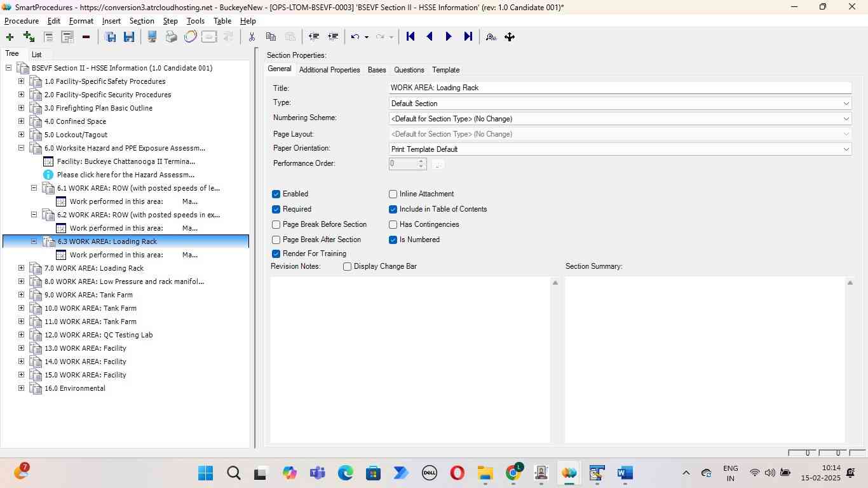Jump to first item with blue skip-back icon
The height and width of the screenshot is (488, 868).
pos(410,37)
